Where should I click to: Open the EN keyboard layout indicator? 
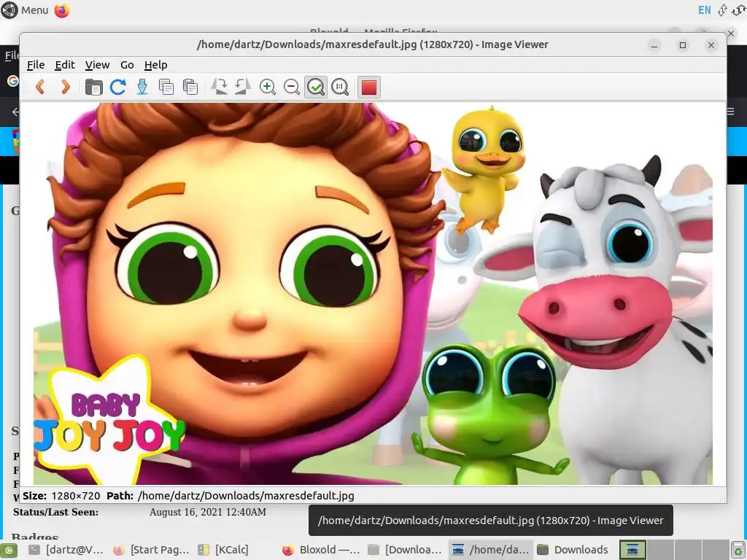(x=704, y=10)
